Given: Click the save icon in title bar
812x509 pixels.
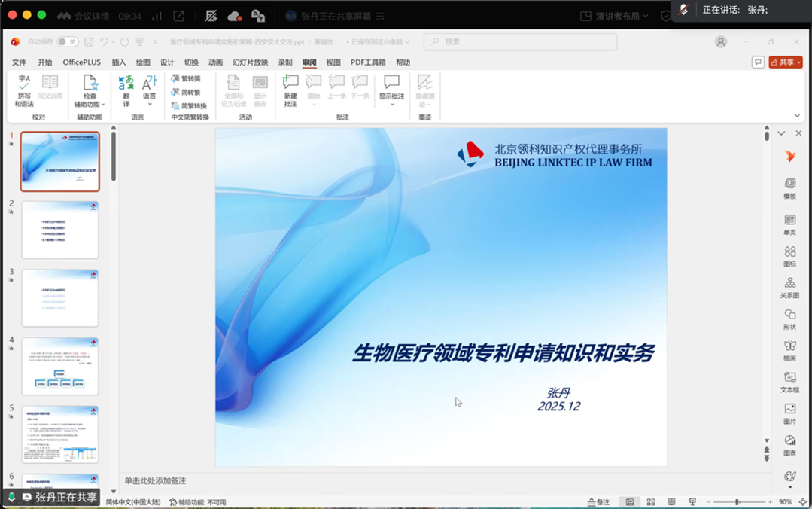Looking at the screenshot, I should 89,42.
